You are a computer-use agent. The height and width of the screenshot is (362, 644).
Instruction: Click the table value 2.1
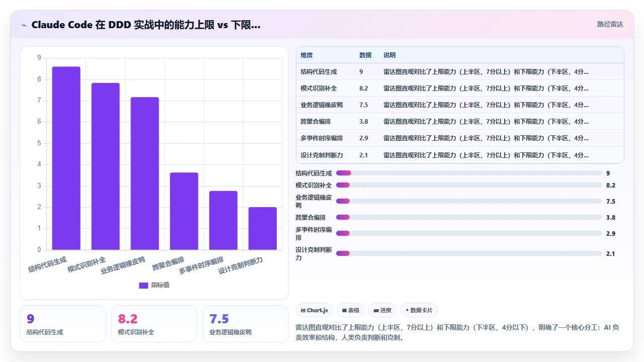[364, 155]
